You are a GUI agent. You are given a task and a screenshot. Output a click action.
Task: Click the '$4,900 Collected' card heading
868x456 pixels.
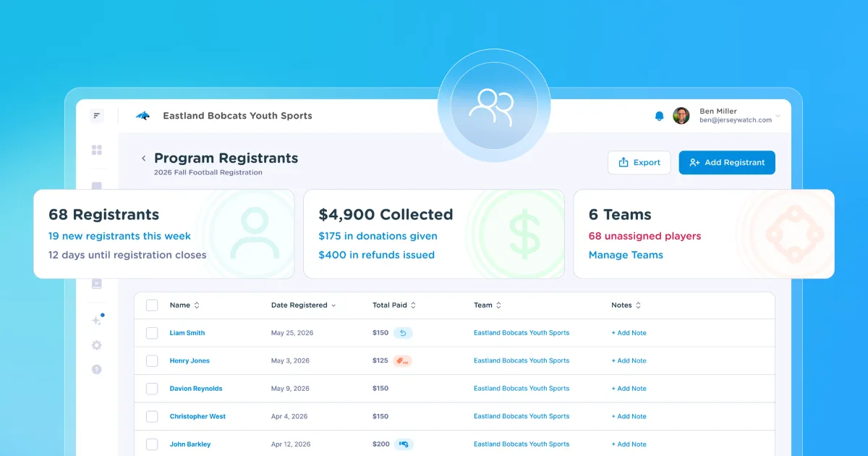tap(386, 214)
